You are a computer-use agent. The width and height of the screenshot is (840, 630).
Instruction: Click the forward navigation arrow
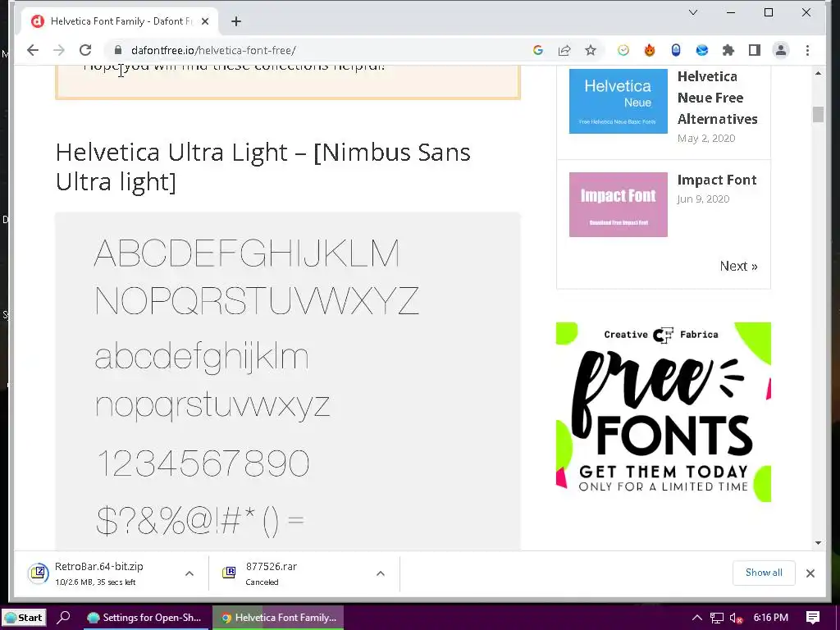click(59, 50)
